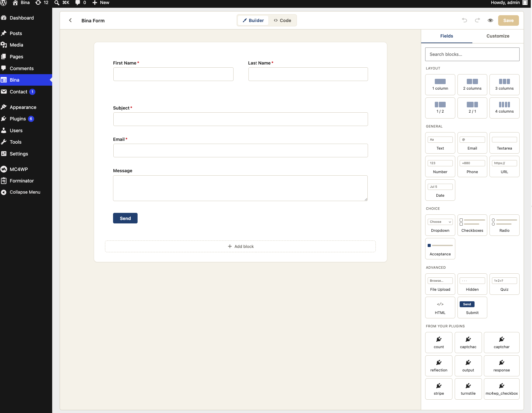Add the output plugin block
The height and width of the screenshot is (413, 532).
click(x=468, y=366)
